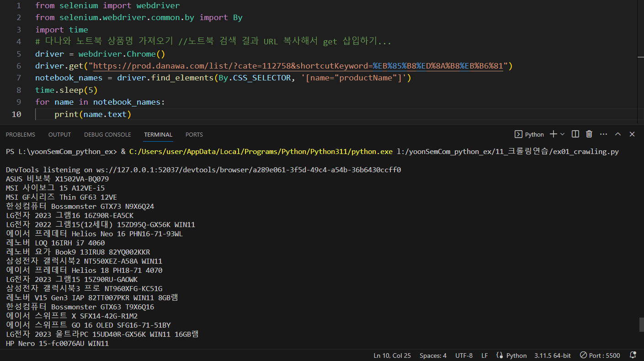Click '에이서 스위프트 X SFX14-42G-R1M2' line
This screenshot has height=361, width=644.
point(72,316)
